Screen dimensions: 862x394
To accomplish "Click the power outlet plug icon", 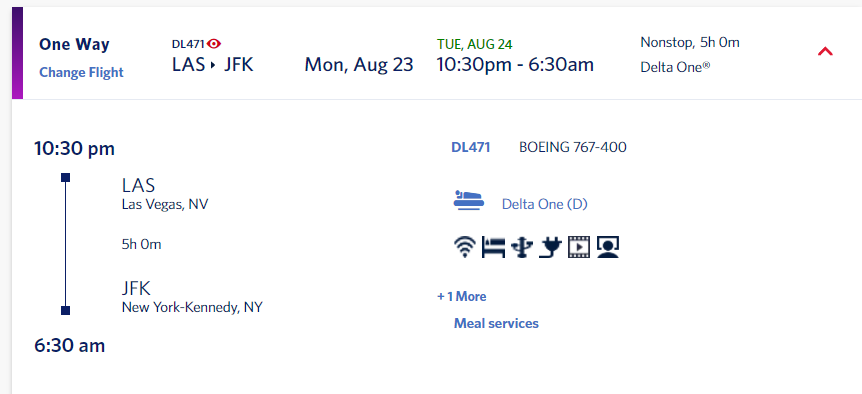I will pos(550,247).
